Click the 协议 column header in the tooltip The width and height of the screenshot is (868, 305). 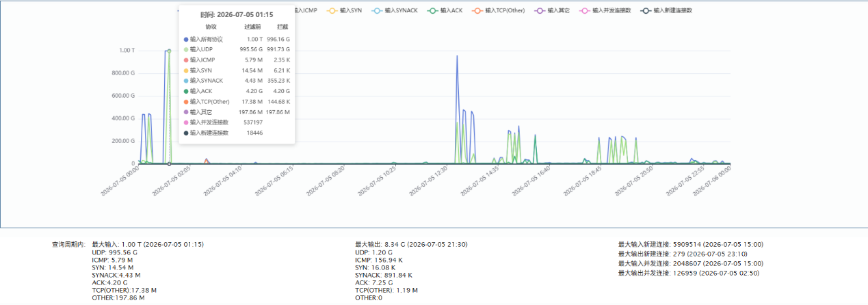(x=211, y=27)
